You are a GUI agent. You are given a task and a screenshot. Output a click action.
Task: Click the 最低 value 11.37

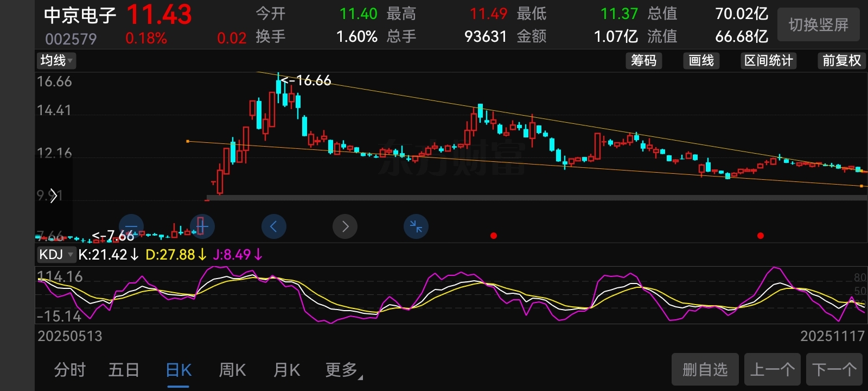coord(619,14)
